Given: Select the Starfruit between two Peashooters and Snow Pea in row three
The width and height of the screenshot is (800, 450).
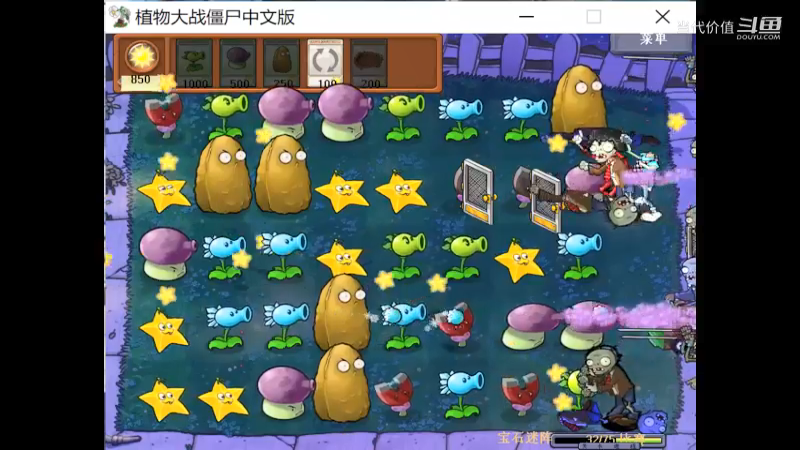Looking at the screenshot, I should (519, 261).
